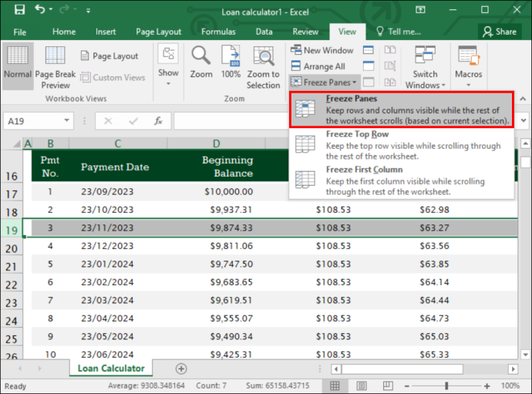Toggle Page Layout view in status bar
The width and height of the screenshot is (532, 394).
[362, 386]
